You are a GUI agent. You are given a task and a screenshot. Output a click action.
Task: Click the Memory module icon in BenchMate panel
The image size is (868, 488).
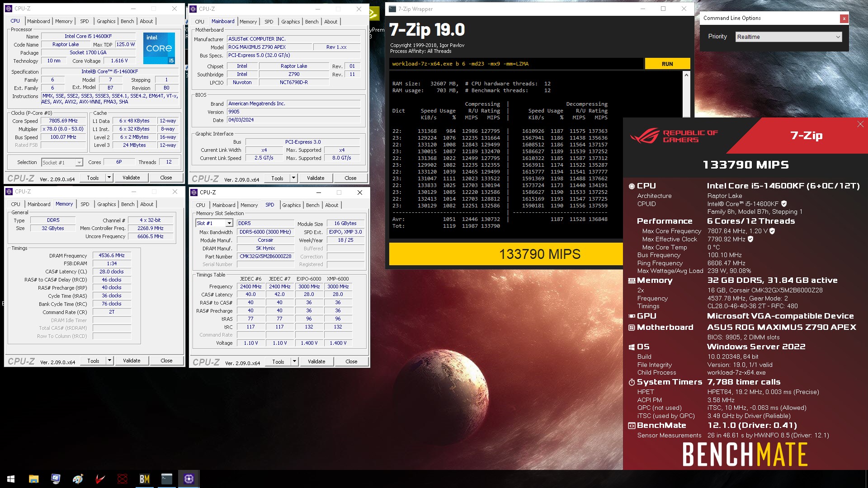632,281
